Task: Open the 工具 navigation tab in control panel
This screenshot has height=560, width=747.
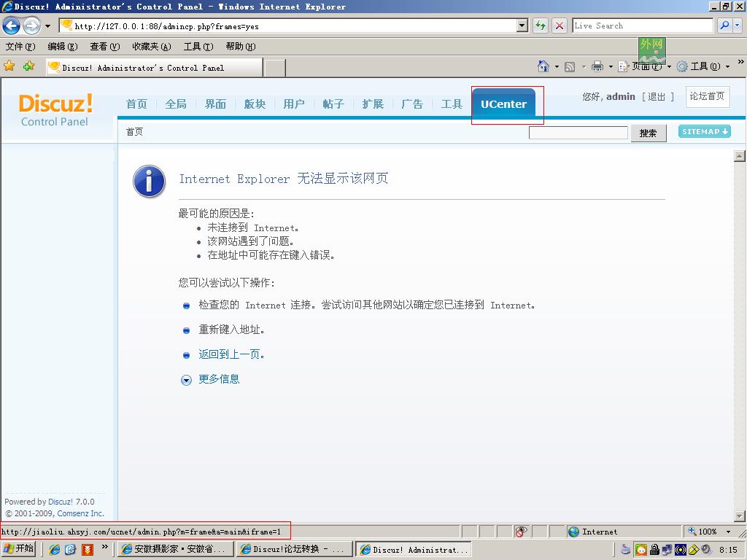Action: (x=452, y=104)
